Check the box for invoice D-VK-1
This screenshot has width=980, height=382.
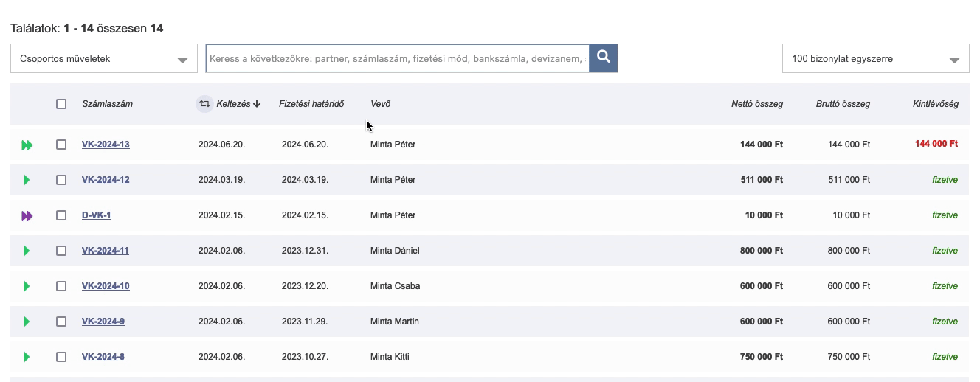[61, 215]
